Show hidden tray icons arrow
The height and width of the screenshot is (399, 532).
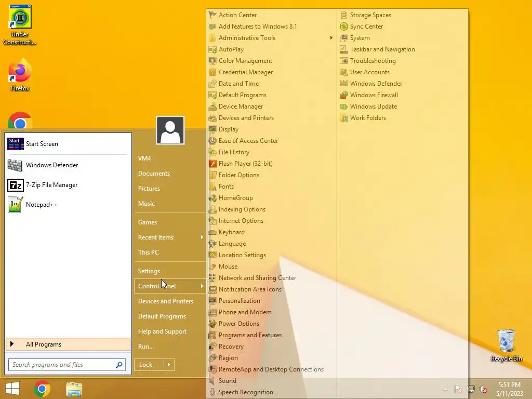tap(445, 389)
